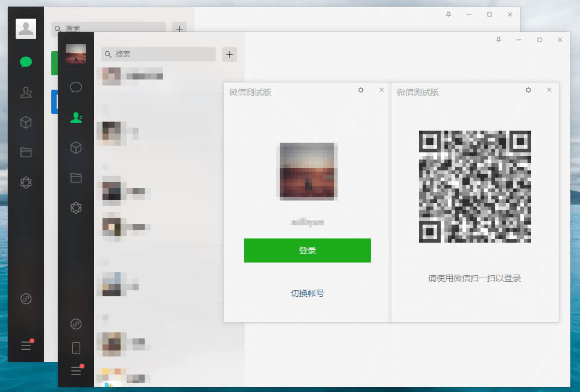Click the QR code to refresh it
Image resolution: width=580 pixels, height=392 pixels.
pyautogui.click(x=475, y=187)
